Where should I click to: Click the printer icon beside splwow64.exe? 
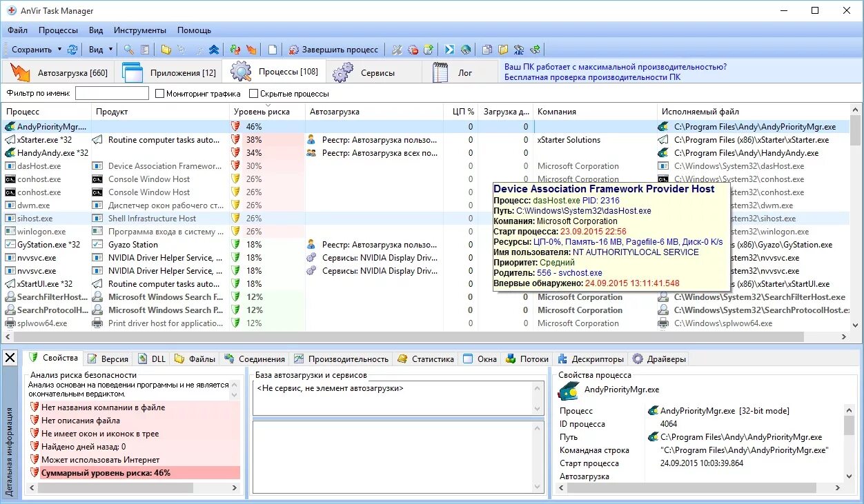pos(10,323)
